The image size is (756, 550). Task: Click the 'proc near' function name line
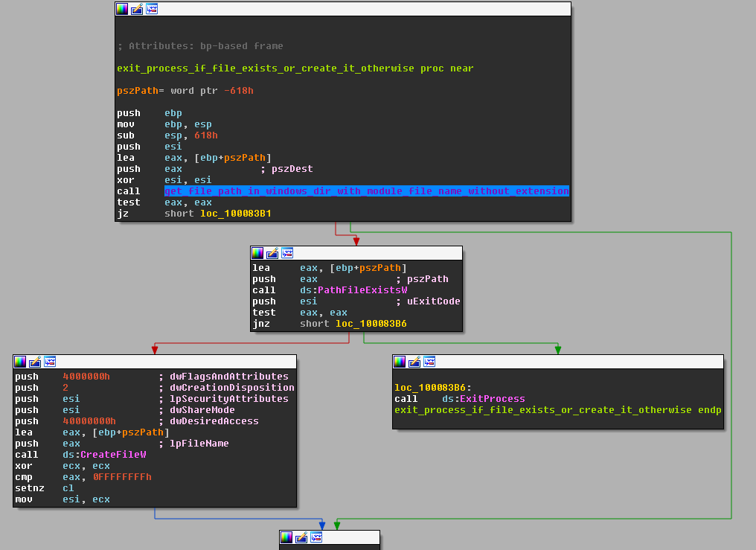point(295,68)
